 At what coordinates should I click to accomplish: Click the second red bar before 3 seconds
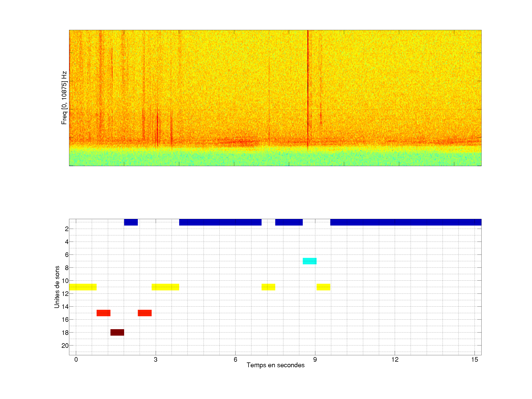[x=144, y=313]
